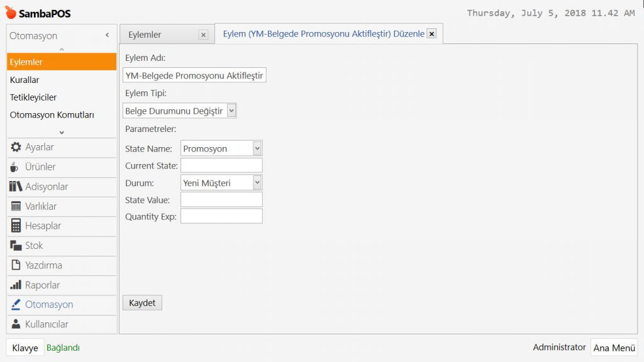Click the Ayarlar gear icon

(x=16, y=147)
